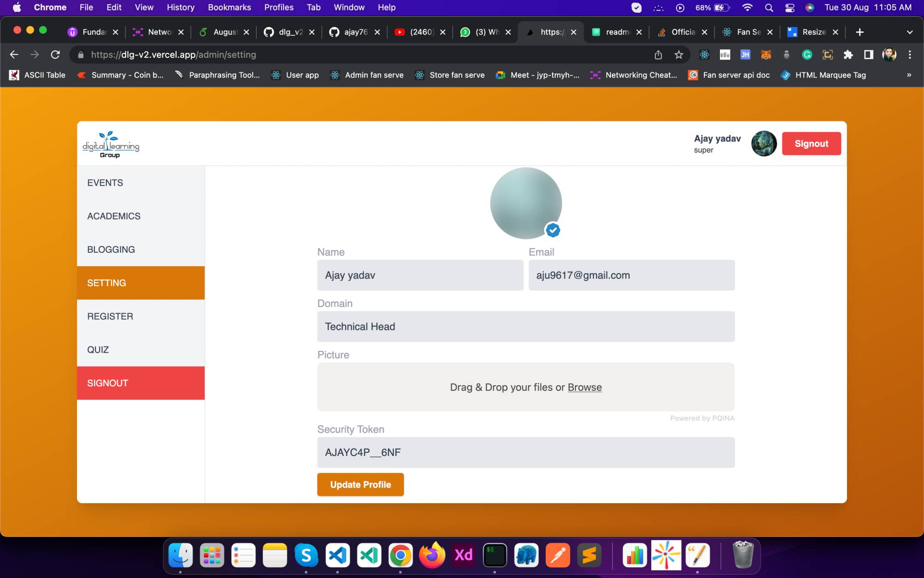Viewport: 924px width, 578px height.
Task: Show hidden bookmarks with the double chevron
Action: 909,75
